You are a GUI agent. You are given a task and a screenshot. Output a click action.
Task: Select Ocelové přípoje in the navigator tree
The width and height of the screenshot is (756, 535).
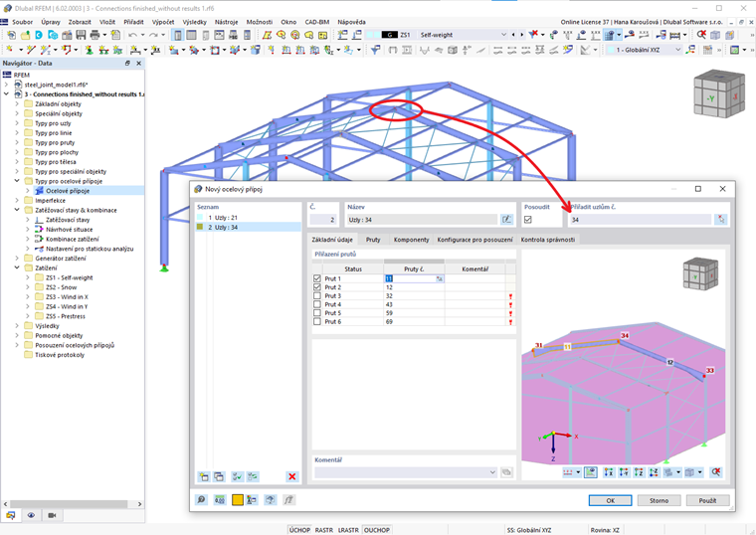tap(68, 191)
